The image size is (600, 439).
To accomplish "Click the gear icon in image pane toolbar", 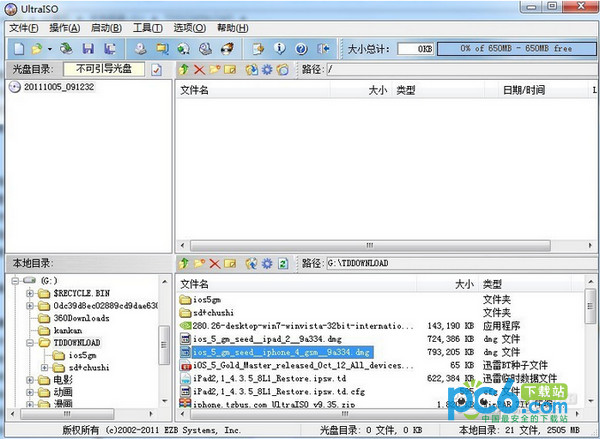I will click(267, 70).
